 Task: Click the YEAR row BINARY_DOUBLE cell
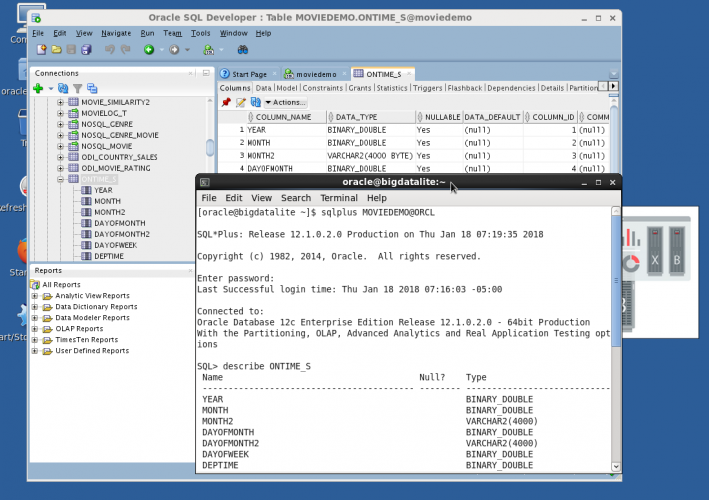click(x=370, y=130)
